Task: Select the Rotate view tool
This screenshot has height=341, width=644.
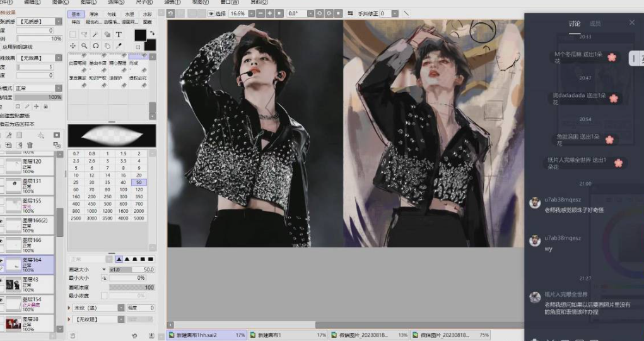Action: (96, 45)
